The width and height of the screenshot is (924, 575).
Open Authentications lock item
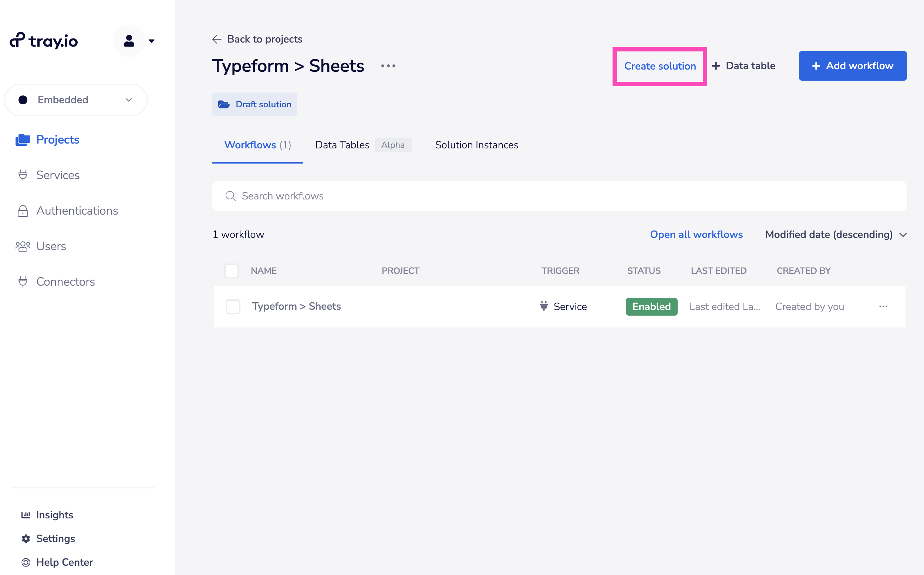click(x=77, y=211)
